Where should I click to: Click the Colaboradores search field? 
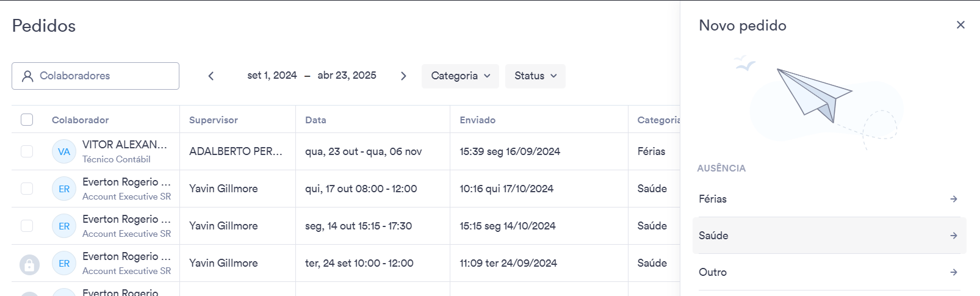tap(95, 76)
